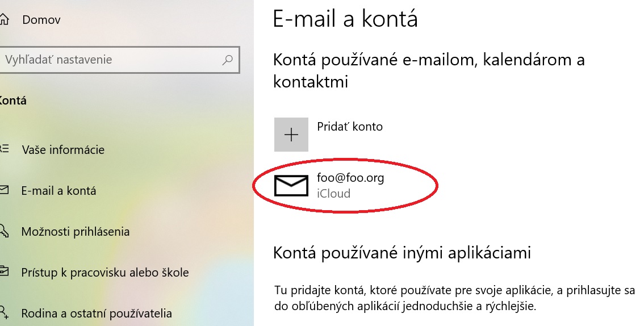Viewport: 644px width, 326px height.
Task: Click the plus icon to add account
Action: pos(291,135)
